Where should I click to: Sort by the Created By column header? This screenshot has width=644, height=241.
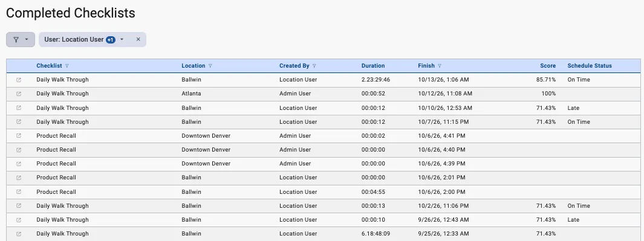(x=294, y=66)
